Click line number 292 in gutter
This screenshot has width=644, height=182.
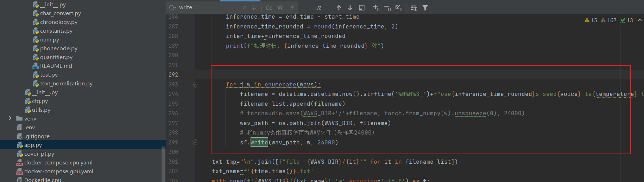tap(173, 75)
